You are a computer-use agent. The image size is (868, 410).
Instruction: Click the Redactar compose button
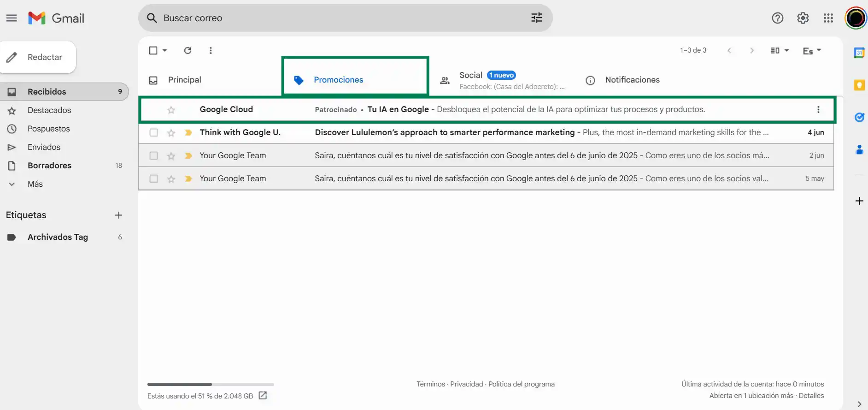pyautogui.click(x=38, y=57)
